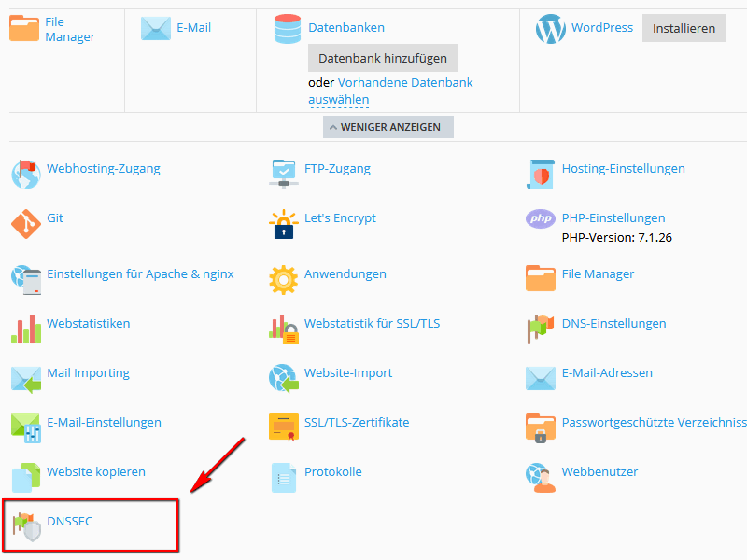The width and height of the screenshot is (747, 560).
Task: Click the Website kopieren icon
Action: point(26,477)
